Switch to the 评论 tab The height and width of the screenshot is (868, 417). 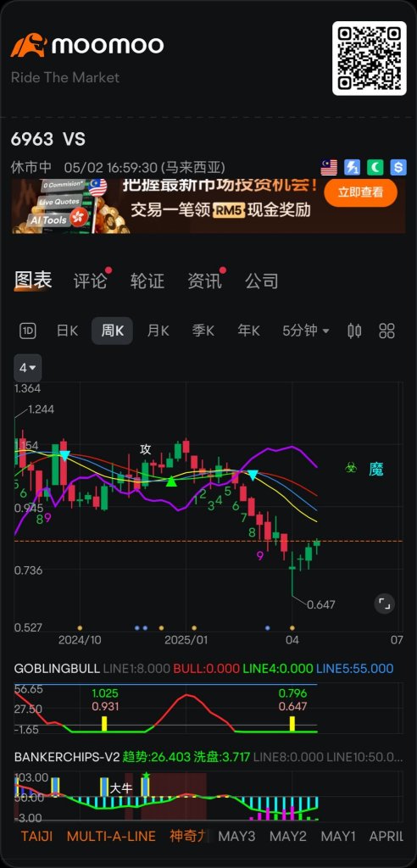[x=91, y=281]
